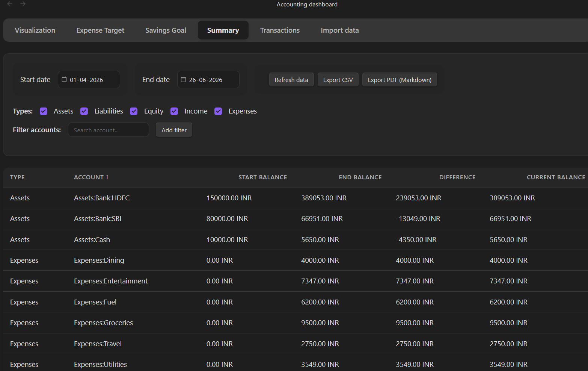Select the Assets:Bank:SBI account cell
588x371 pixels.
[x=98, y=219]
